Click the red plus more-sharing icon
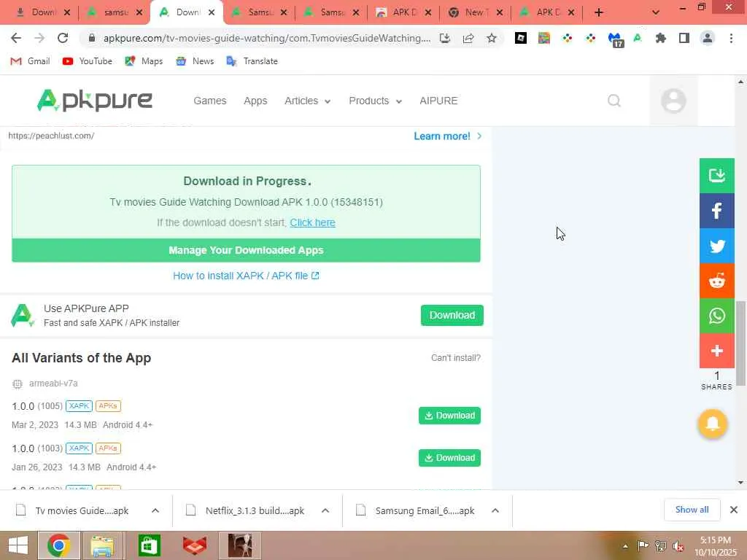The image size is (747, 560). (716, 351)
